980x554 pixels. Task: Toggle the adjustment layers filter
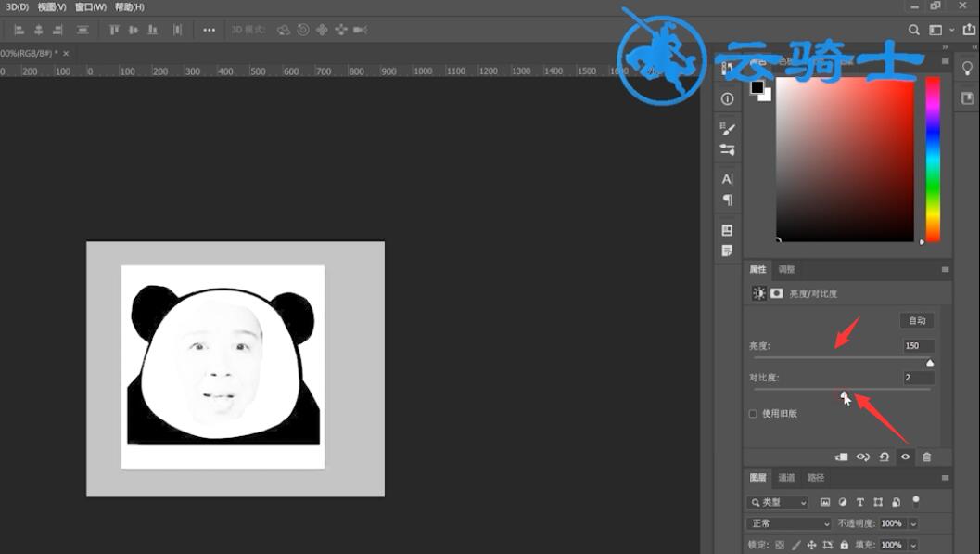pos(843,502)
